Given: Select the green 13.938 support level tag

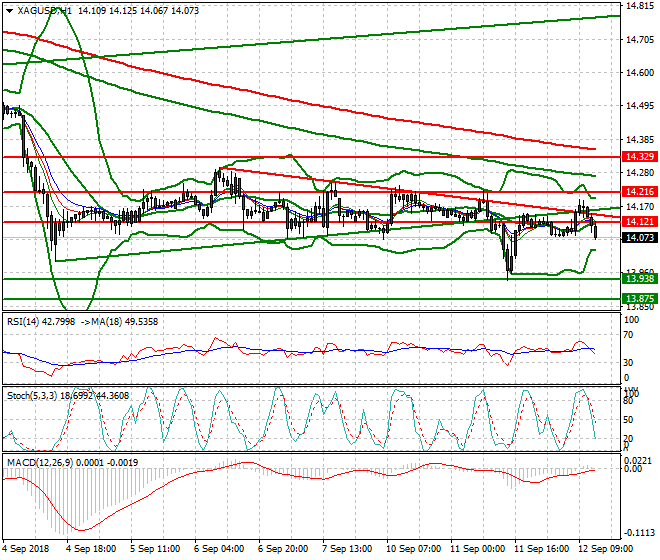Looking at the screenshot, I should click(639, 279).
